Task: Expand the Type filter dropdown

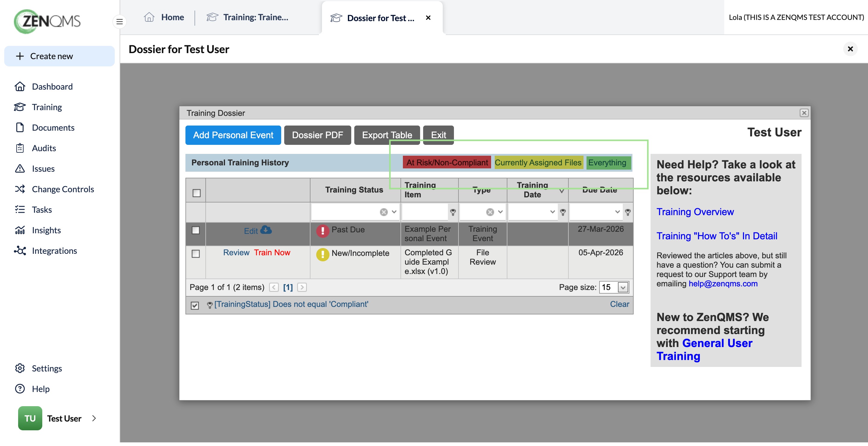Action: (x=500, y=212)
